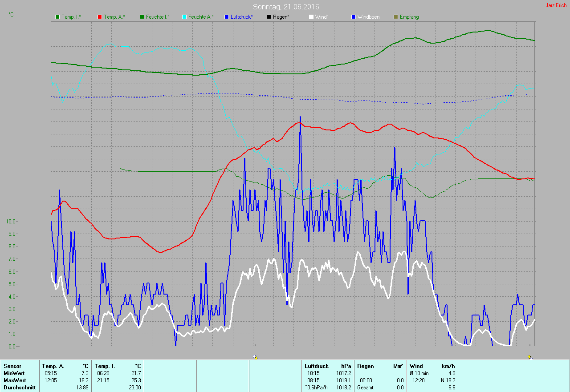Viewport: 570px width, 392px height.
Task: Click the sun marker icon at chart's bottom center
Action: (255, 357)
